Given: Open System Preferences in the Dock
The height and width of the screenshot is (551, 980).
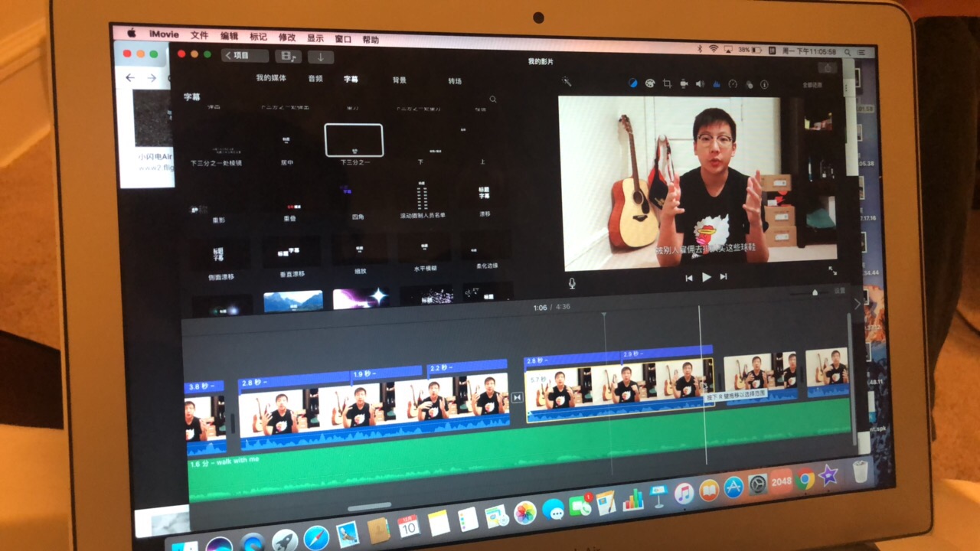Looking at the screenshot, I should (757, 484).
